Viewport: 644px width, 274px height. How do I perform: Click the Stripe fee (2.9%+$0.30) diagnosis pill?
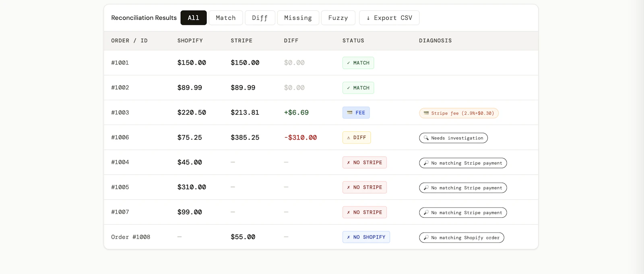(459, 113)
